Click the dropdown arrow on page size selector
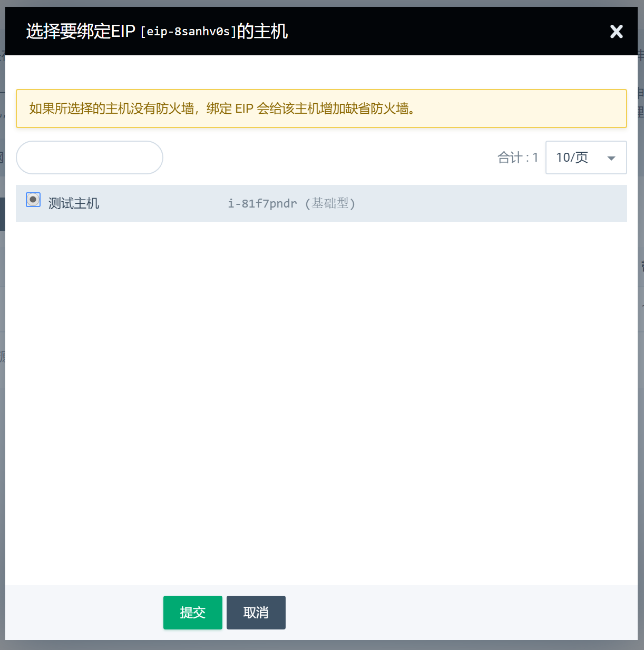Image resolution: width=644 pixels, height=650 pixels. pos(611,157)
